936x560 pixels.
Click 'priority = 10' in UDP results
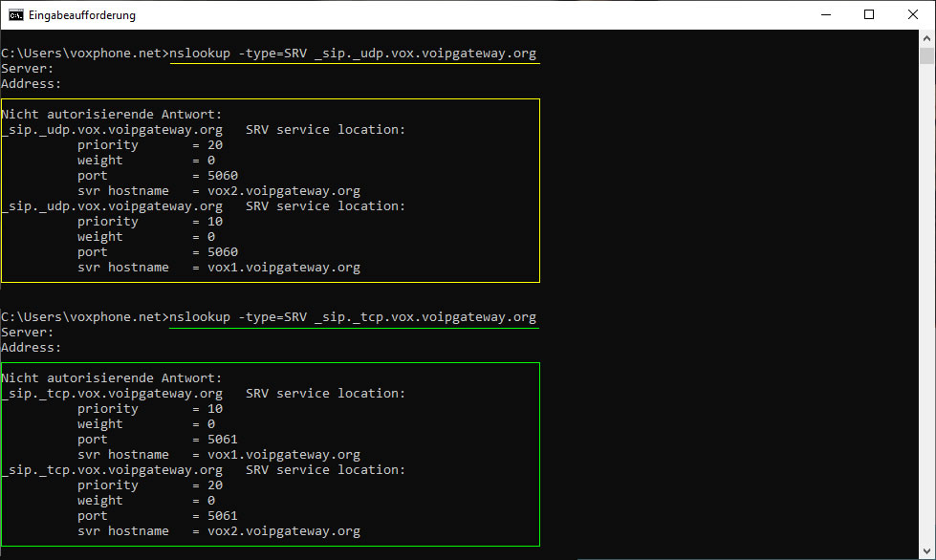coord(150,222)
